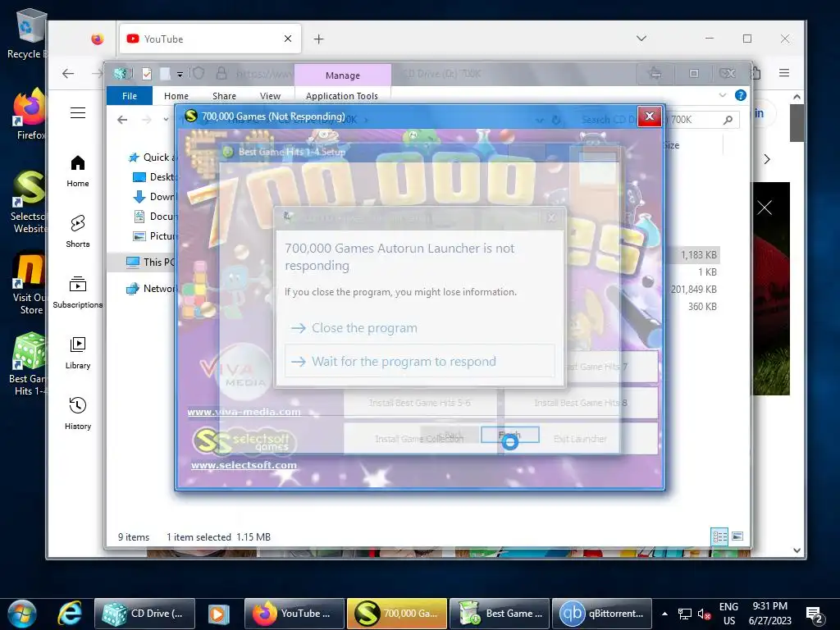
Task: Open YouTube Subscriptions in sidebar
Action: [x=78, y=293]
